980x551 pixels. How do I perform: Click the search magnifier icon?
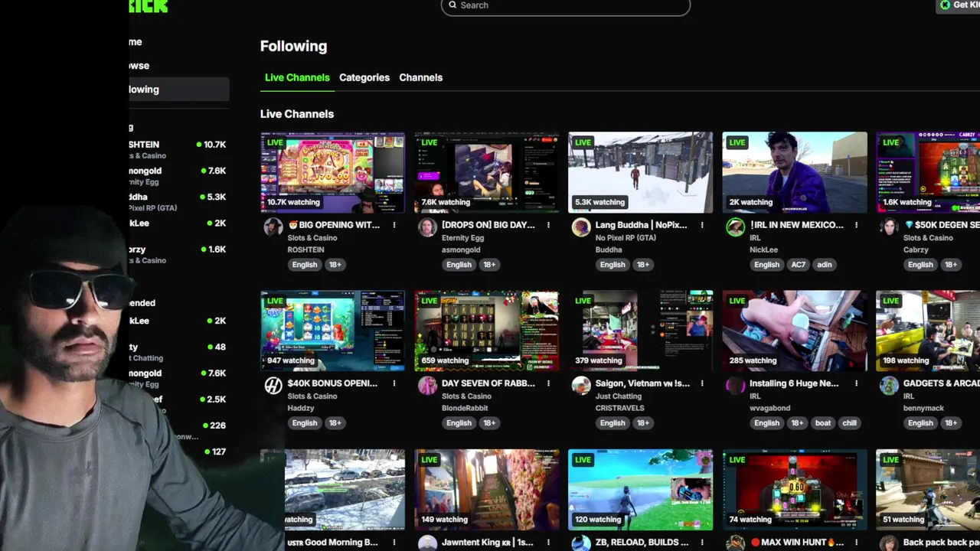[x=452, y=5]
